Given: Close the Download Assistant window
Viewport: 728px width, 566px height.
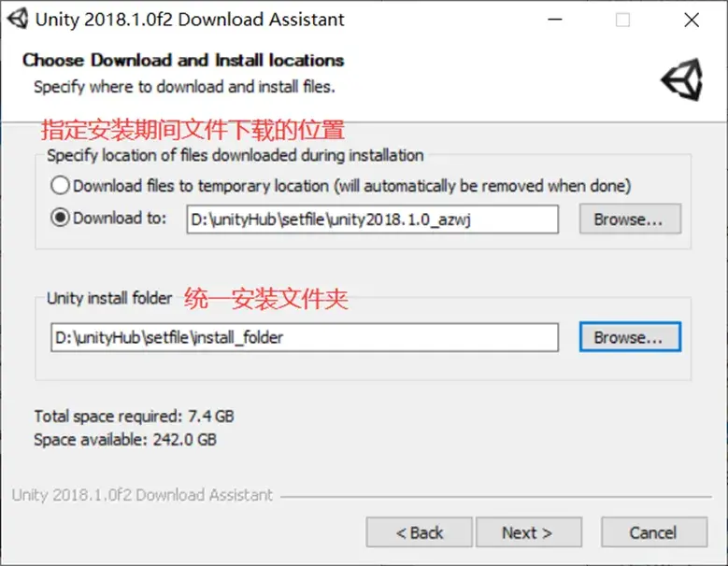Looking at the screenshot, I should (692, 20).
